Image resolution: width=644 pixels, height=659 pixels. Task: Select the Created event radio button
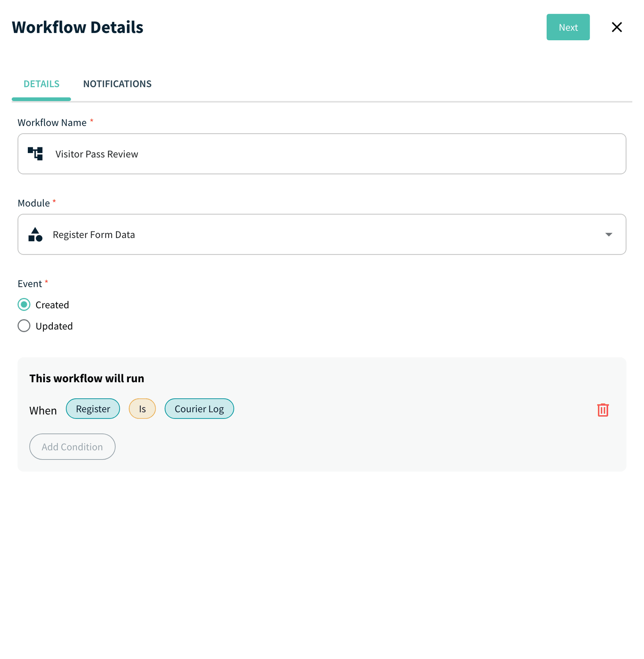click(x=24, y=305)
